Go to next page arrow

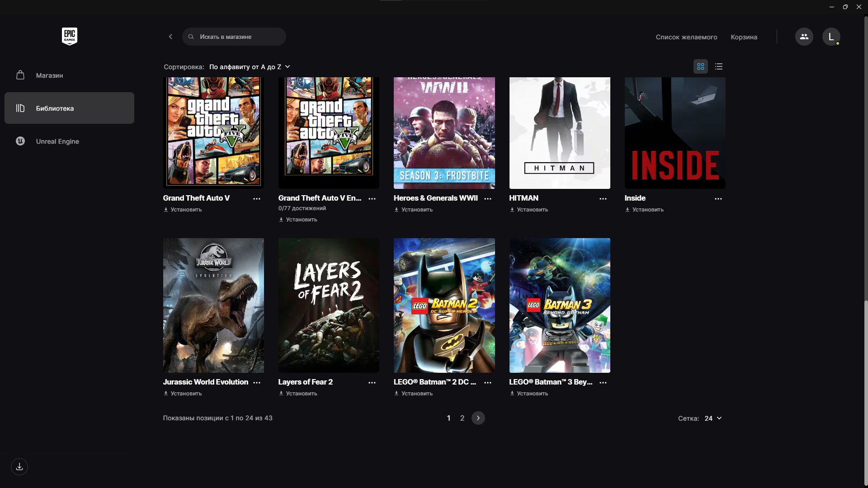[478, 418]
